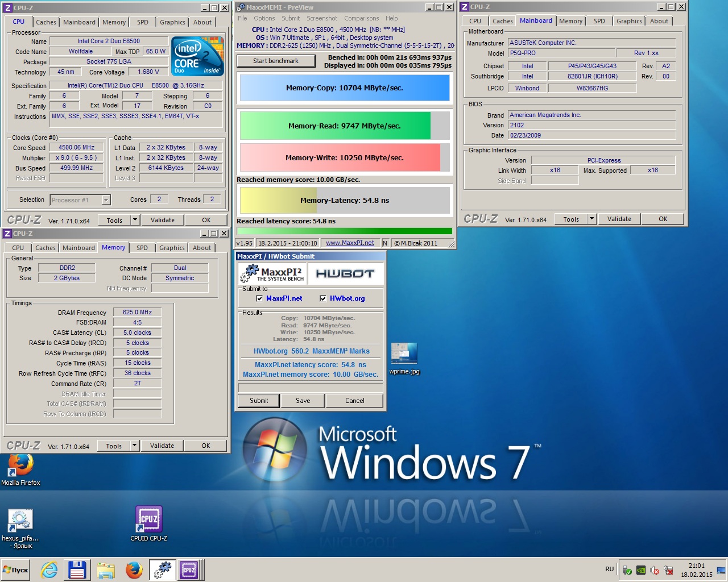Open the NVIDIA tray icon
The image size is (728, 582).
pyautogui.click(x=641, y=570)
